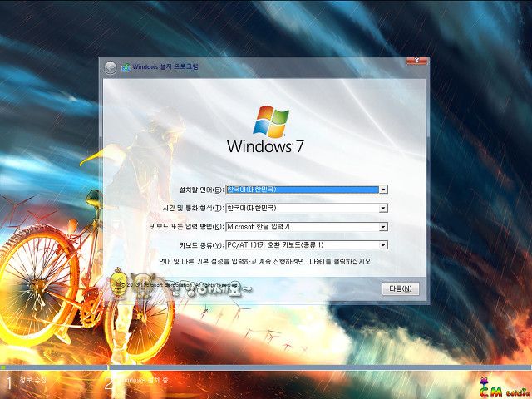This screenshot has width=532, height=399.
Task: Click the 키보드 또는 입력 방법(K) label
Action: [187, 227]
